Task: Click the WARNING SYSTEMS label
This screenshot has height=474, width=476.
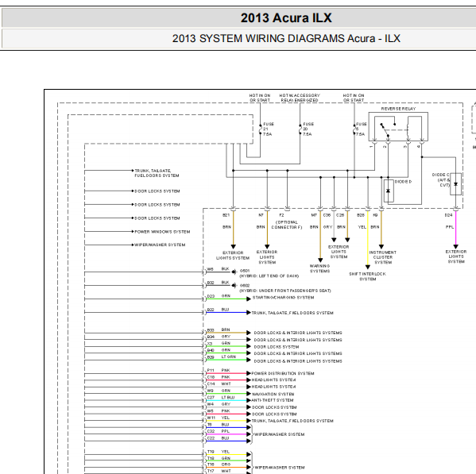Action: (x=319, y=268)
